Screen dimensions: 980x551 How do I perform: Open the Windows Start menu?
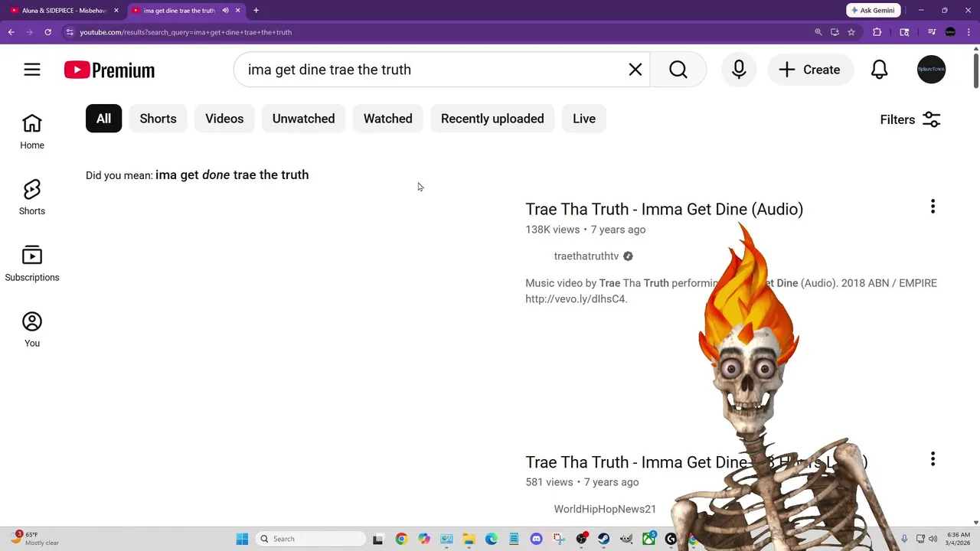242,539
